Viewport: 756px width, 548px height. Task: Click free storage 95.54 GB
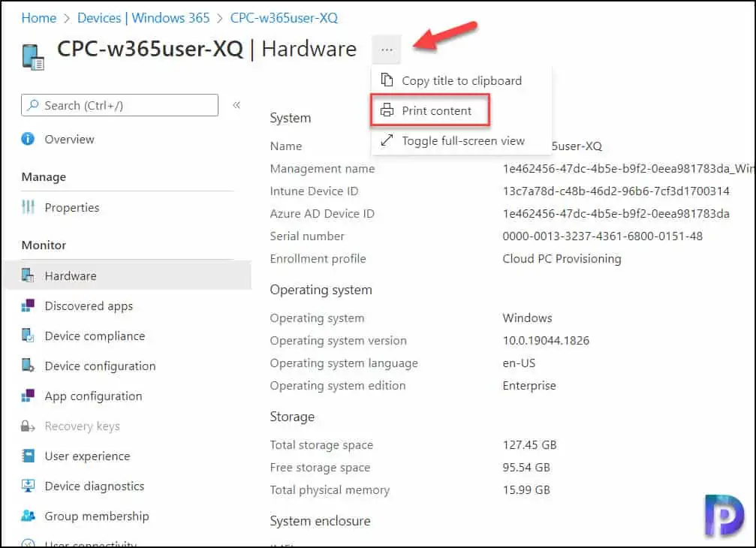pyautogui.click(x=526, y=468)
